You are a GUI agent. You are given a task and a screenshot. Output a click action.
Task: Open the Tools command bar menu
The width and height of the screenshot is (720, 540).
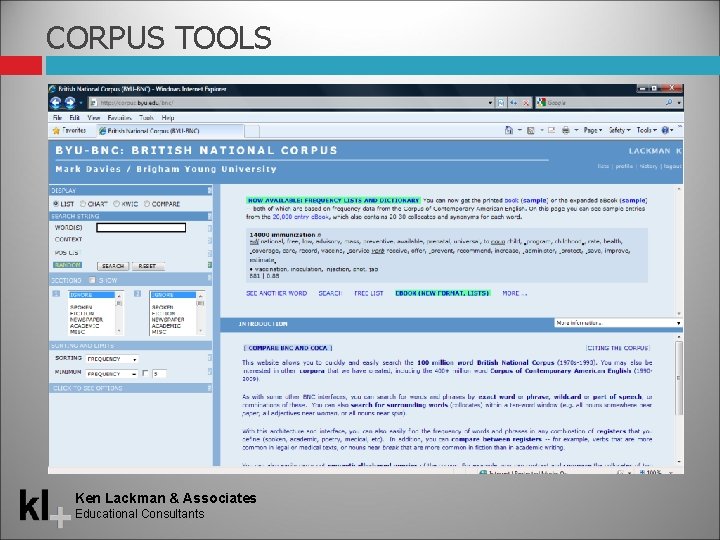pos(646,130)
